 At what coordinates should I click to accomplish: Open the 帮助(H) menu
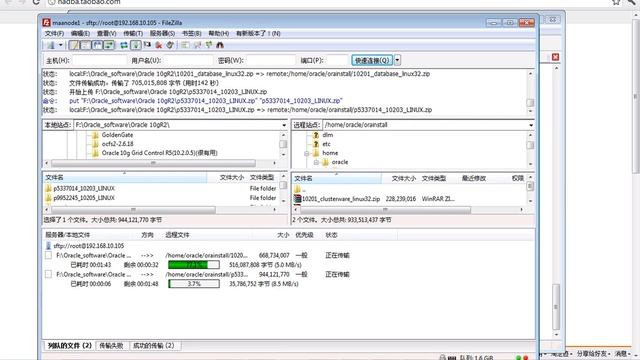click(218, 33)
